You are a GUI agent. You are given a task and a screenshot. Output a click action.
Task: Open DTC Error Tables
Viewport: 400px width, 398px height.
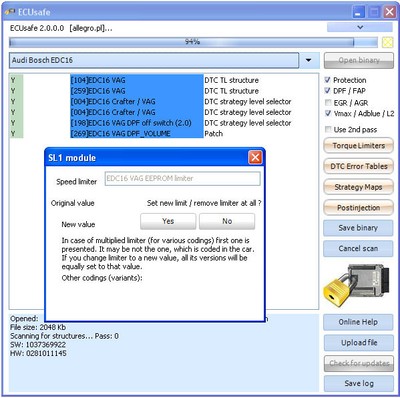pyautogui.click(x=359, y=166)
